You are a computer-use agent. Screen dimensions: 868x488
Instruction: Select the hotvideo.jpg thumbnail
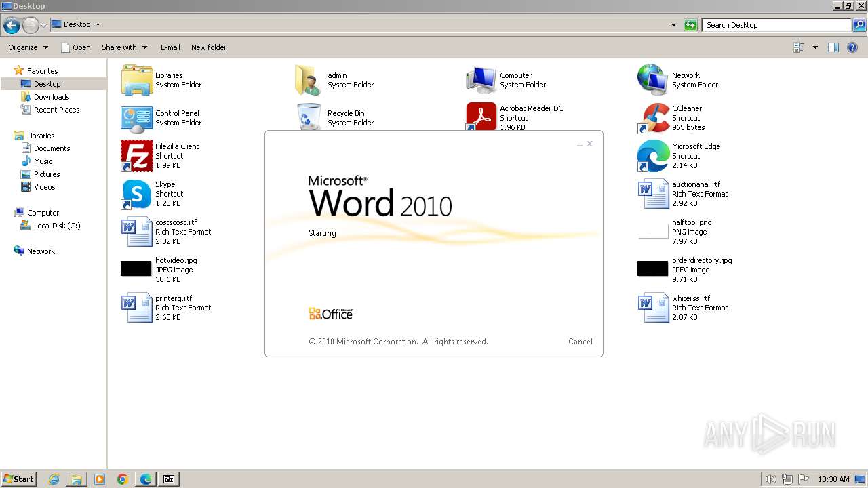136,268
